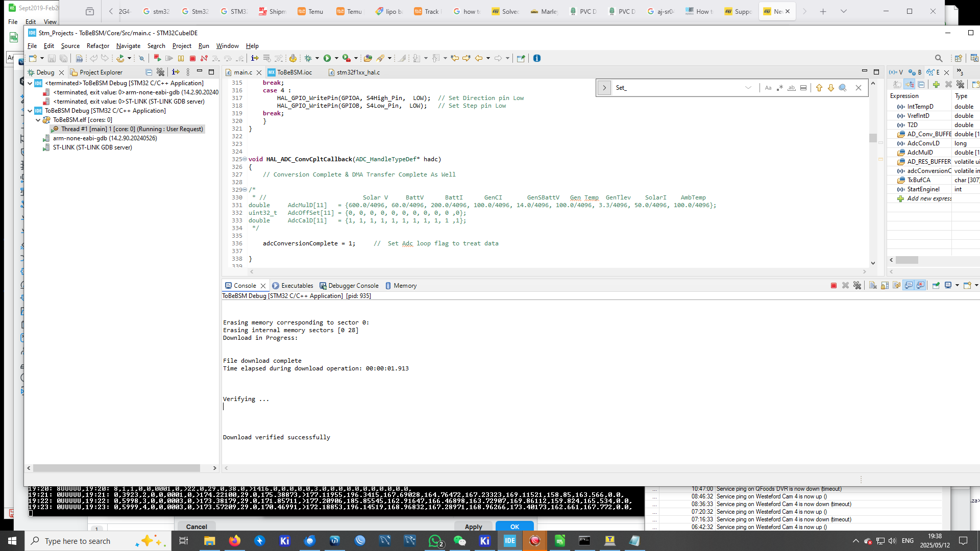Switch to the ToBeBSM.ioc tab
Viewport: 980px width, 551px height.
(x=295, y=72)
